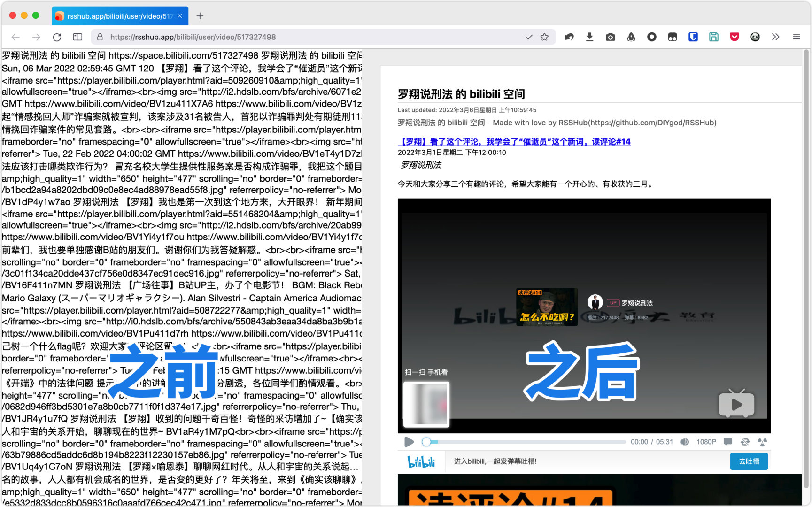Click uploader name 罗翔说刑法 in video
The height and width of the screenshot is (507, 812).
point(637,303)
